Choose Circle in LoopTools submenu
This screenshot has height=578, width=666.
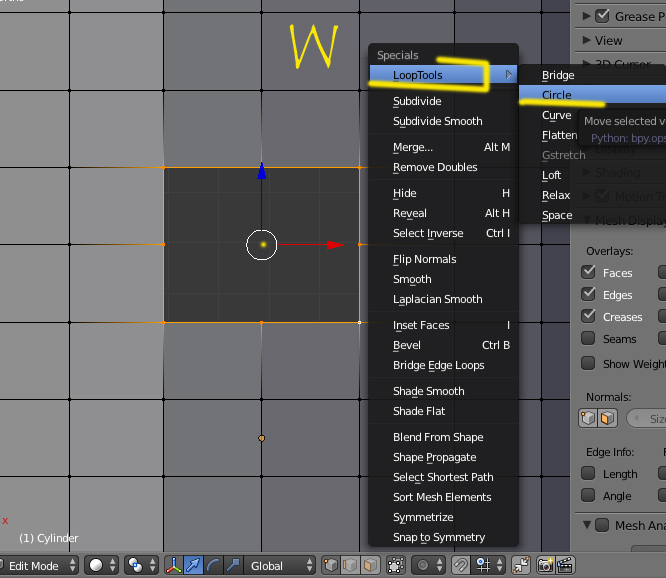pos(593,95)
